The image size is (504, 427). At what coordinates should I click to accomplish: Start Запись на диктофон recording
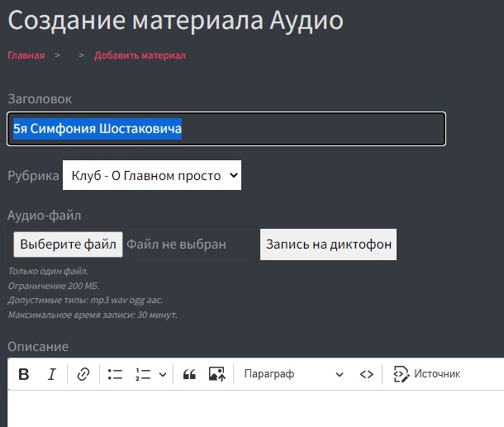(x=328, y=244)
